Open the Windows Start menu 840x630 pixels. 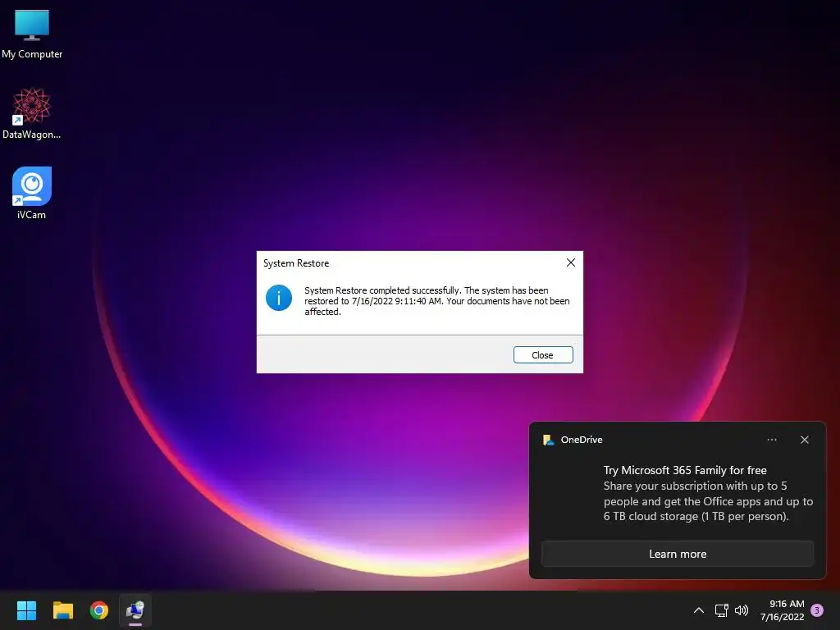coord(26,610)
